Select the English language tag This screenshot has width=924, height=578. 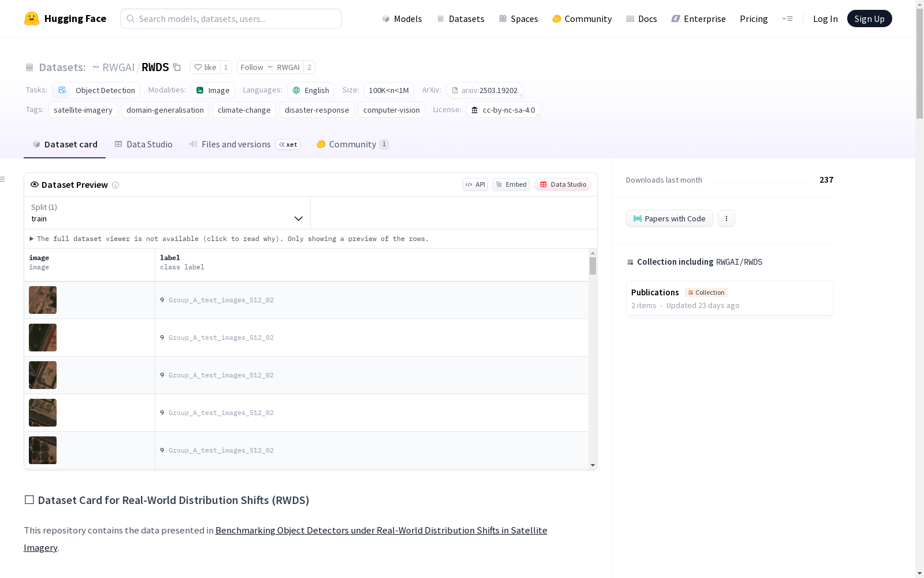311,90
